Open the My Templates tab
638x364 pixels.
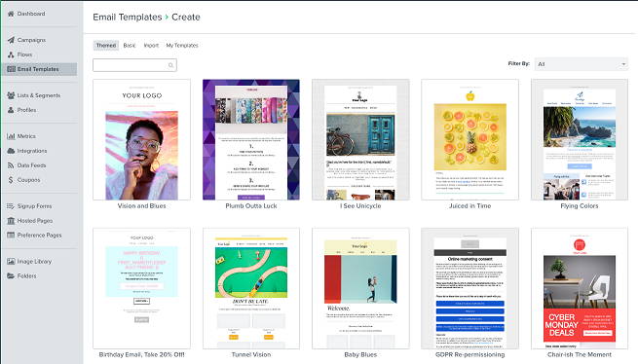(x=182, y=45)
